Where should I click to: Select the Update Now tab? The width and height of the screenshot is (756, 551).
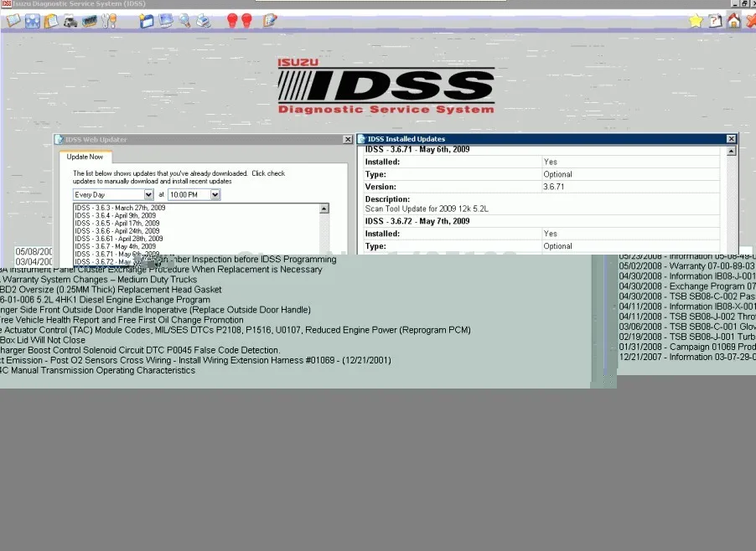85,157
